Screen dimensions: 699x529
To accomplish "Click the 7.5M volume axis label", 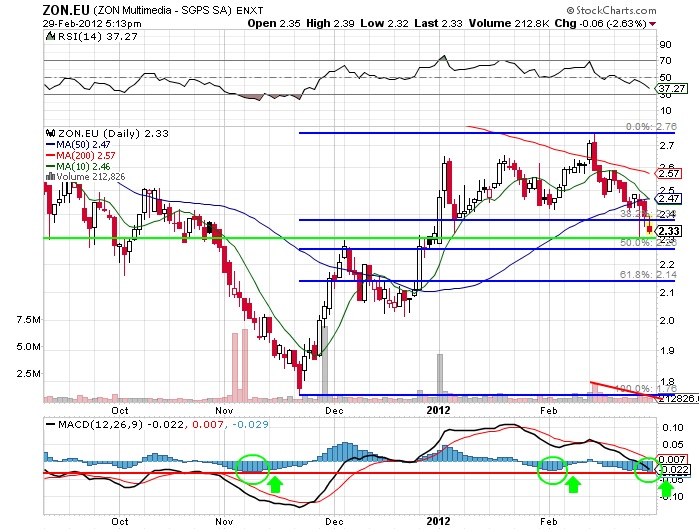I will 29,320.
